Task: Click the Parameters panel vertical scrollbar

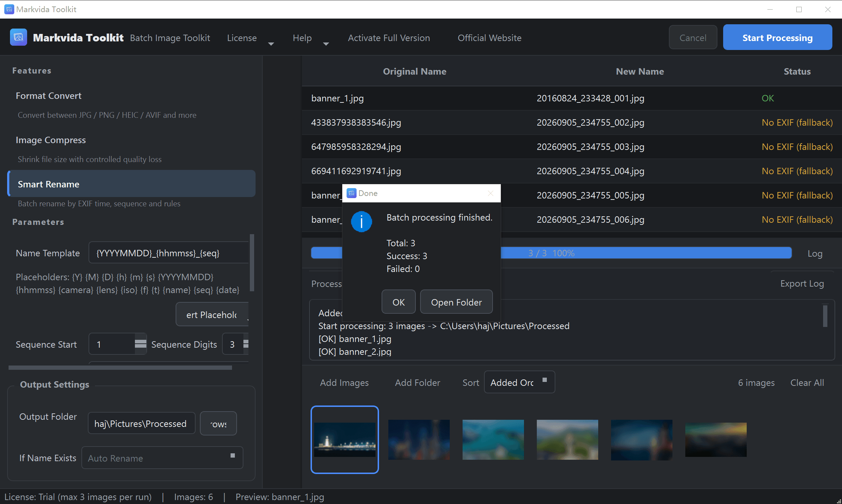Action: (x=252, y=263)
